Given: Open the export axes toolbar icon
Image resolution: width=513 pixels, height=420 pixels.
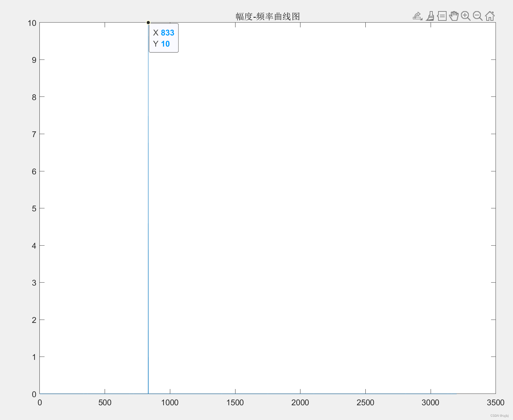Looking at the screenshot, I should point(418,16).
